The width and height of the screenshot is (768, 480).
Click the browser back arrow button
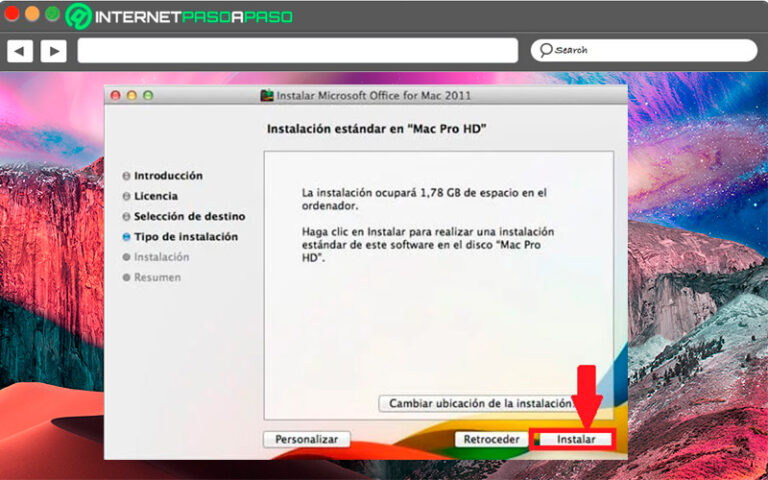(x=20, y=51)
